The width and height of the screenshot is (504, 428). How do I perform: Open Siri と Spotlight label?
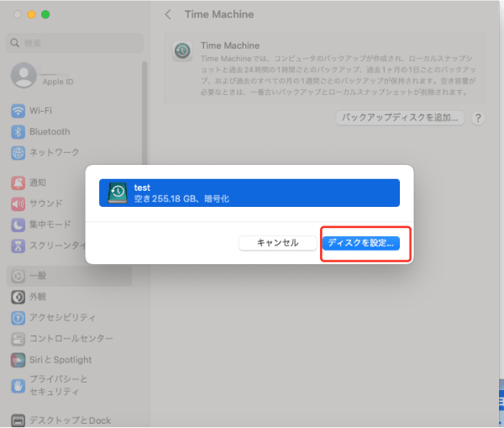pos(60,359)
